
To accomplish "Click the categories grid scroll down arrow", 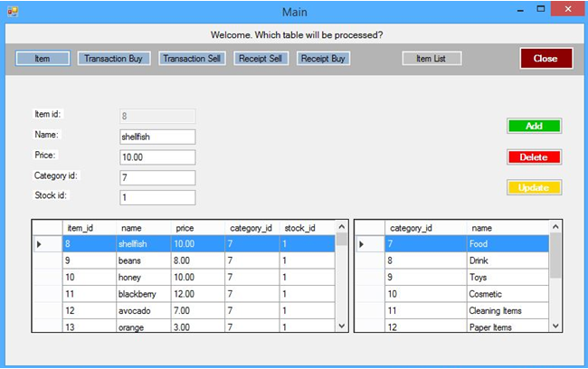I will [555, 326].
